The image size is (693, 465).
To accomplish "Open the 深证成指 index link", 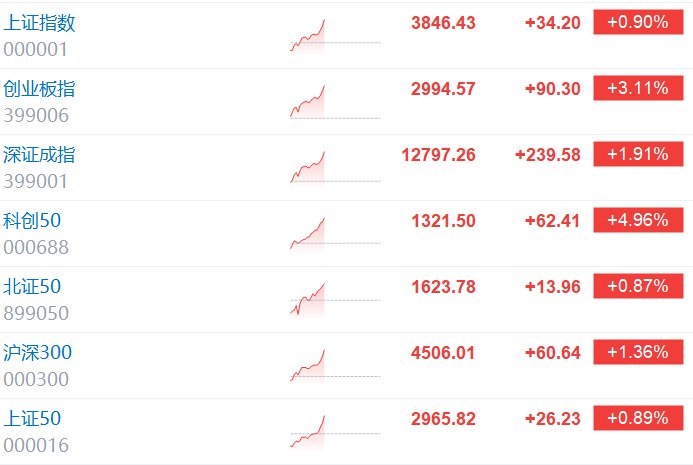I will 39,155.
